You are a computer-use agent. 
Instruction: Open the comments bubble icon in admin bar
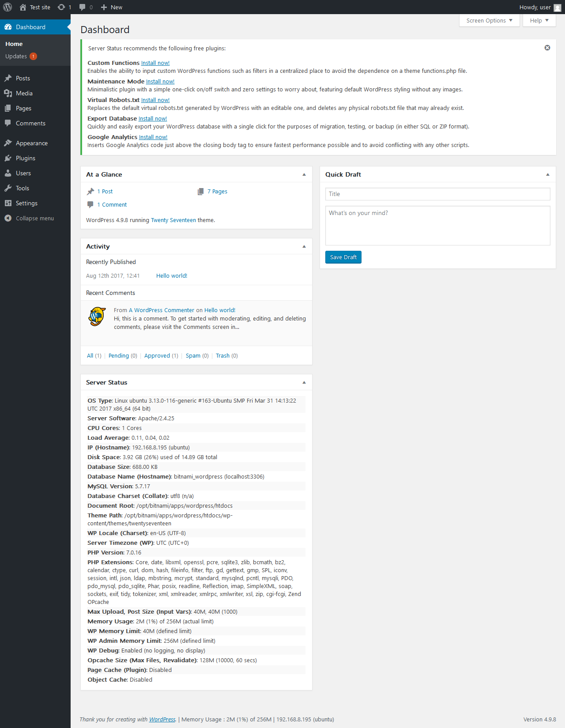pos(83,7)
